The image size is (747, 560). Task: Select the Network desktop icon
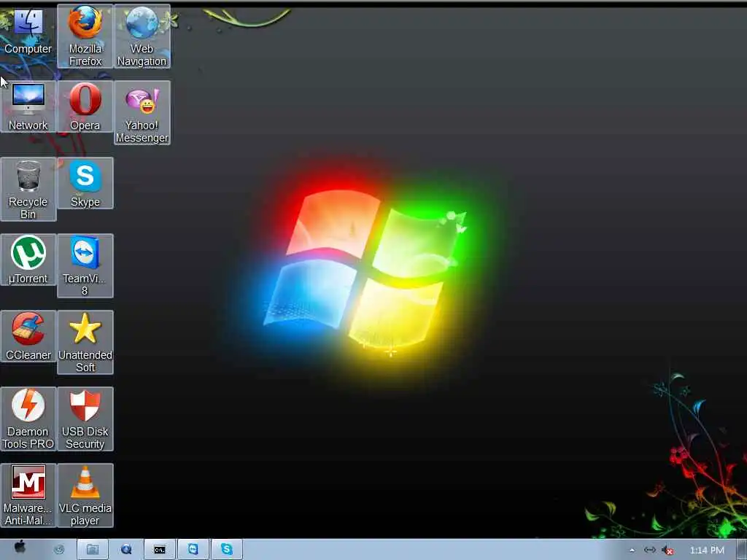(x=28, y=106)
